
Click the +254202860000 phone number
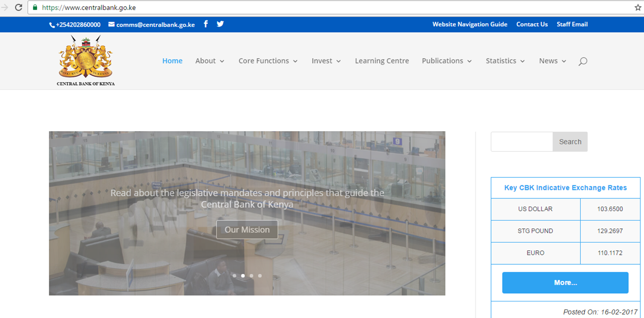(x=78, y=25)
